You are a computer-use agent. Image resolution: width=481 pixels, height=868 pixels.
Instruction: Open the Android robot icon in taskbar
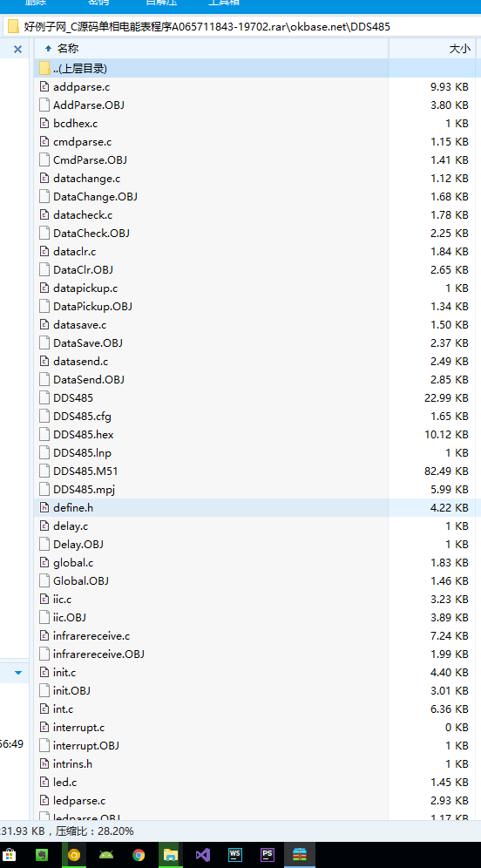coord(105,855)
